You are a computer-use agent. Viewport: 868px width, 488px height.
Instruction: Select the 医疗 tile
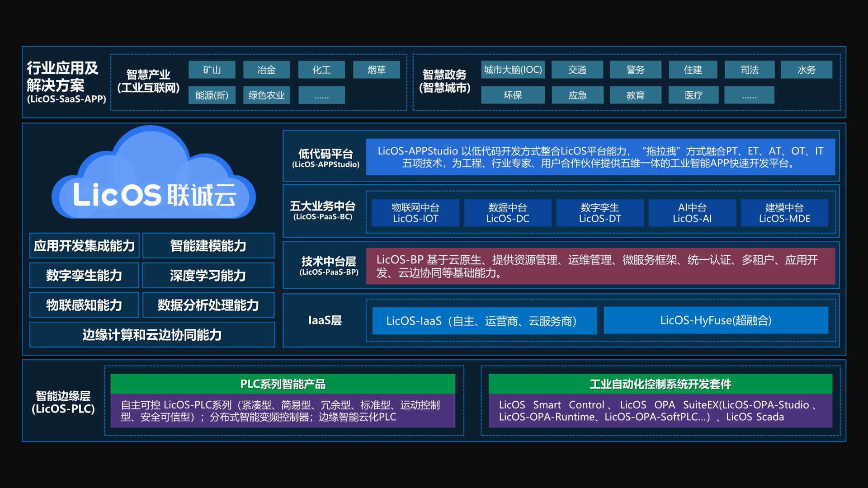693,95
